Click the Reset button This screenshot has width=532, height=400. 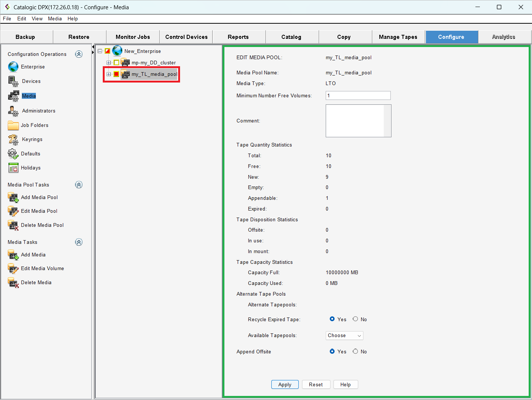tap(316, 384)
